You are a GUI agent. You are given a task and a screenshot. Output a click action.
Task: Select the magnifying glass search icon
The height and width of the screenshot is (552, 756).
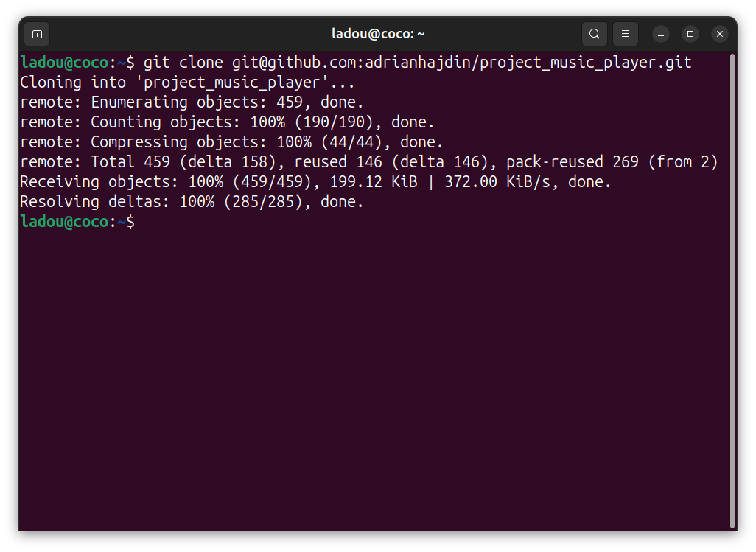pyautogui.click(x=593, y=34)
